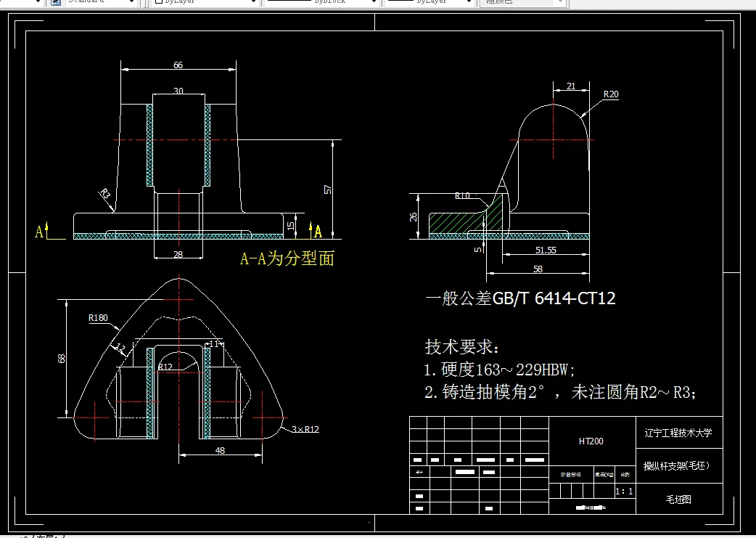Select the R180 radius label

99,317
